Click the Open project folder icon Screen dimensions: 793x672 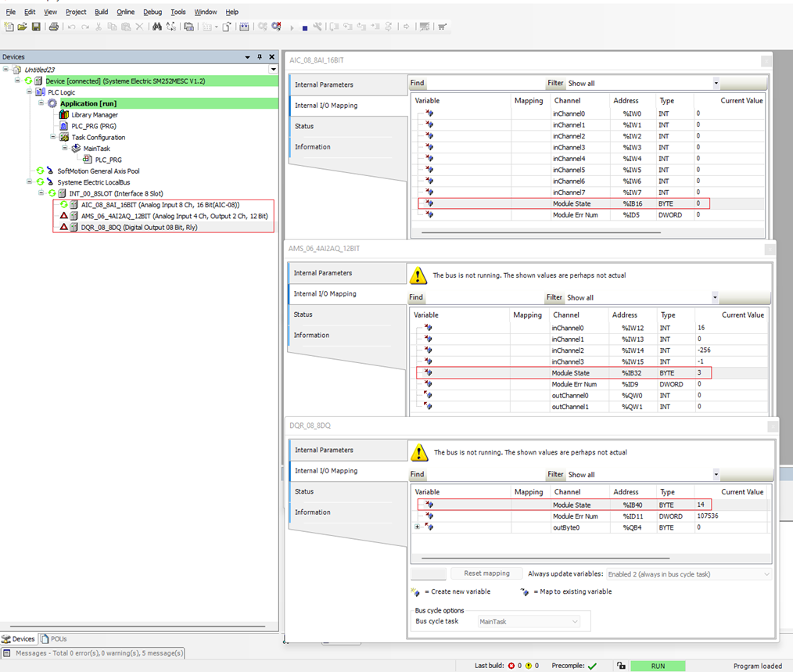click(x=23, y=27)
